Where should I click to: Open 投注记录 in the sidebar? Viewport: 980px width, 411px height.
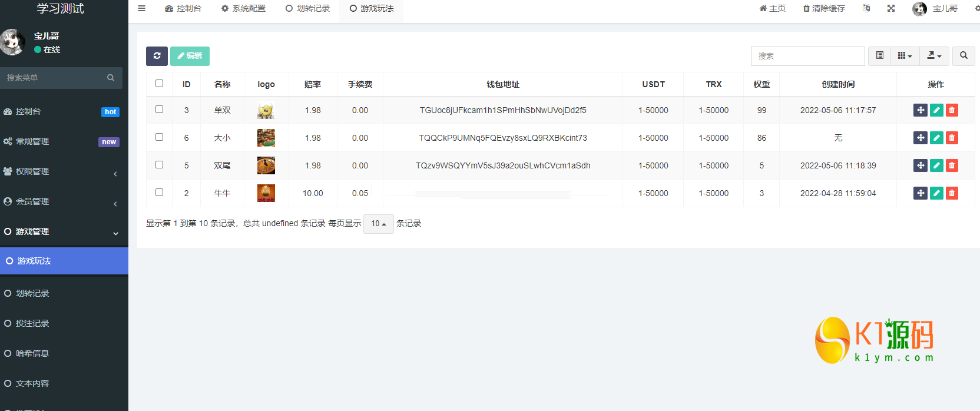click(64, 323)
